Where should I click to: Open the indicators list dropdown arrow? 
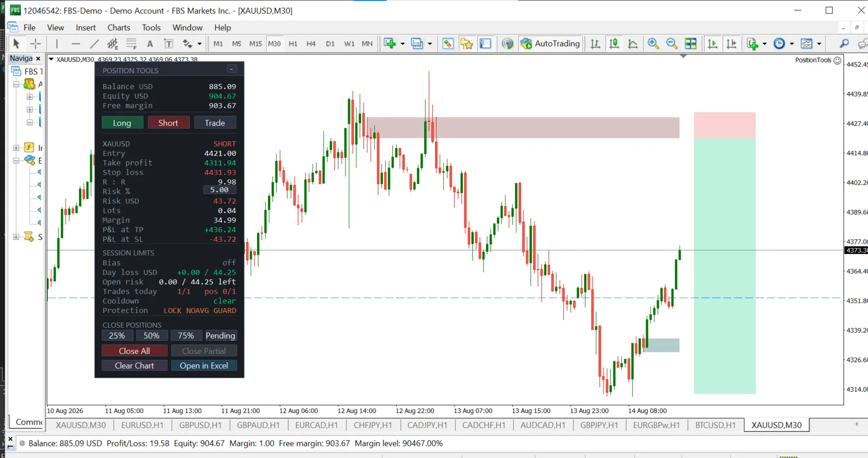point(764,43)
